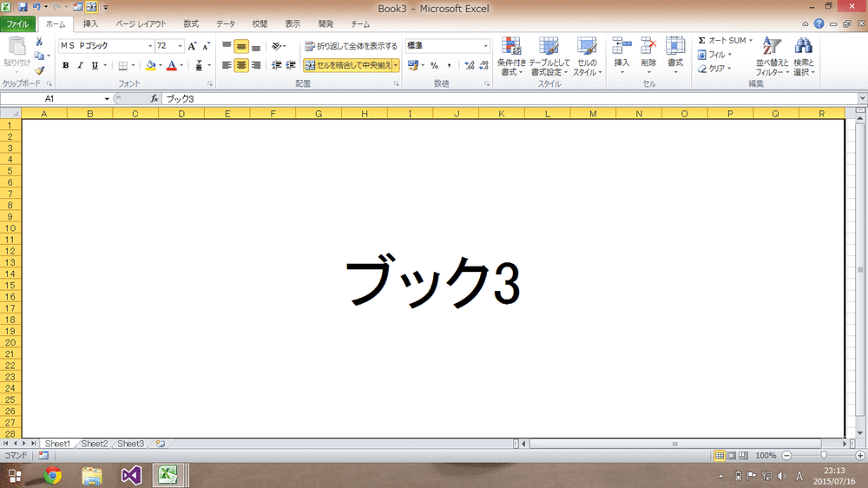Open the font name dropdown (MS Pゴシック)
Image resolution: width=868 pixels, height=488 pixels.
(x=150, y=46)
